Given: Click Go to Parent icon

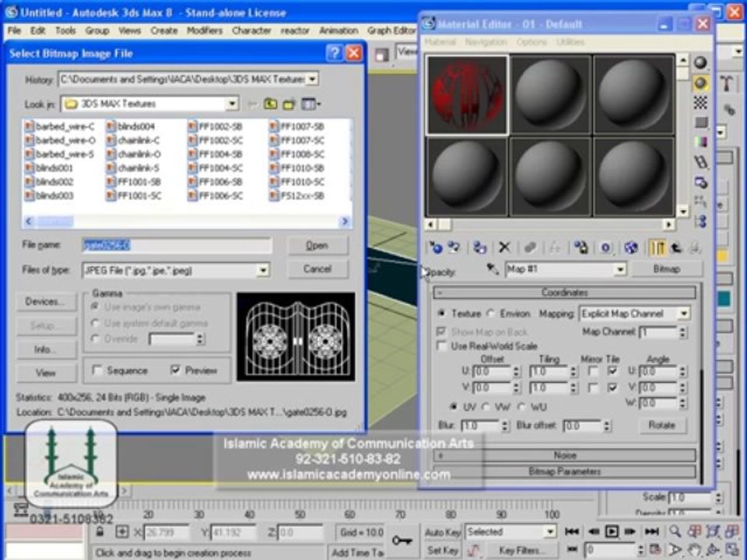Looking at the screenshot, I should (x=676, y=247).
